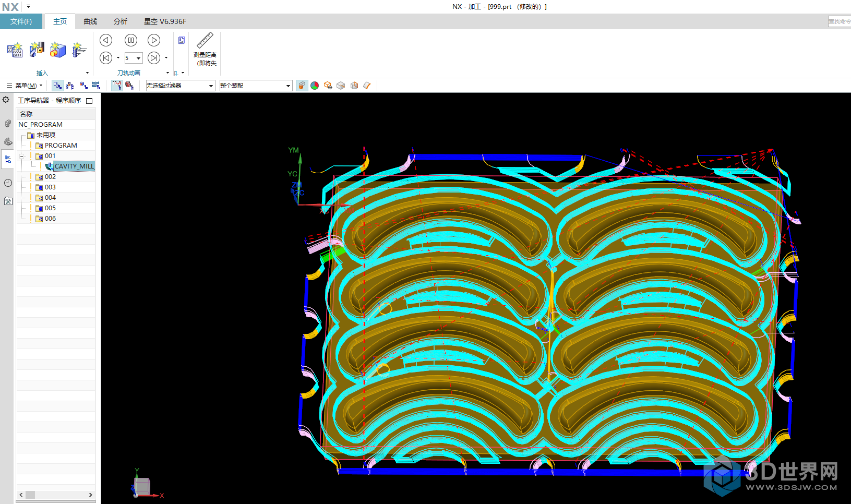
Task: Toggle Program Order view icon
Action: [x=57, y=86]
